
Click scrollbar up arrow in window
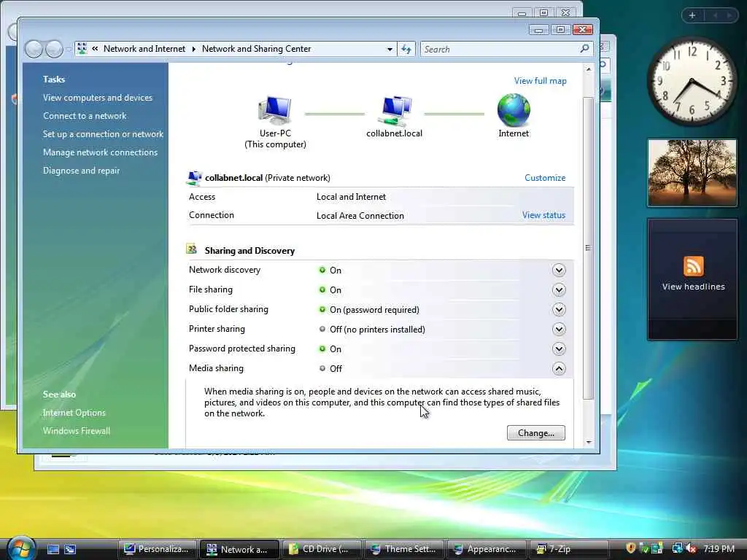click(x=589, y=69)
